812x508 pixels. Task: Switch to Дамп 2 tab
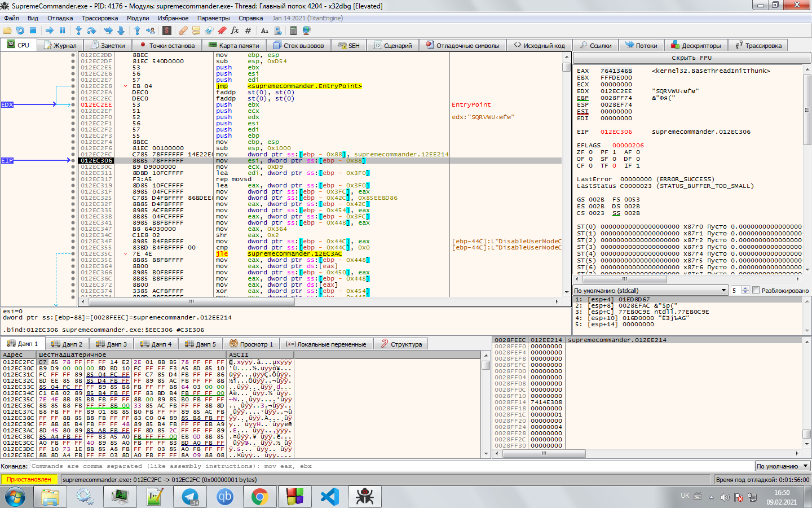click(67, 344)
